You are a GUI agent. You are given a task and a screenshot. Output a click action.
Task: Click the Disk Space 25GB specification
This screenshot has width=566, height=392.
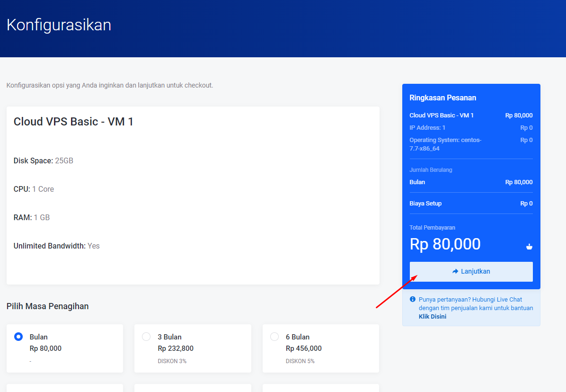44,161
